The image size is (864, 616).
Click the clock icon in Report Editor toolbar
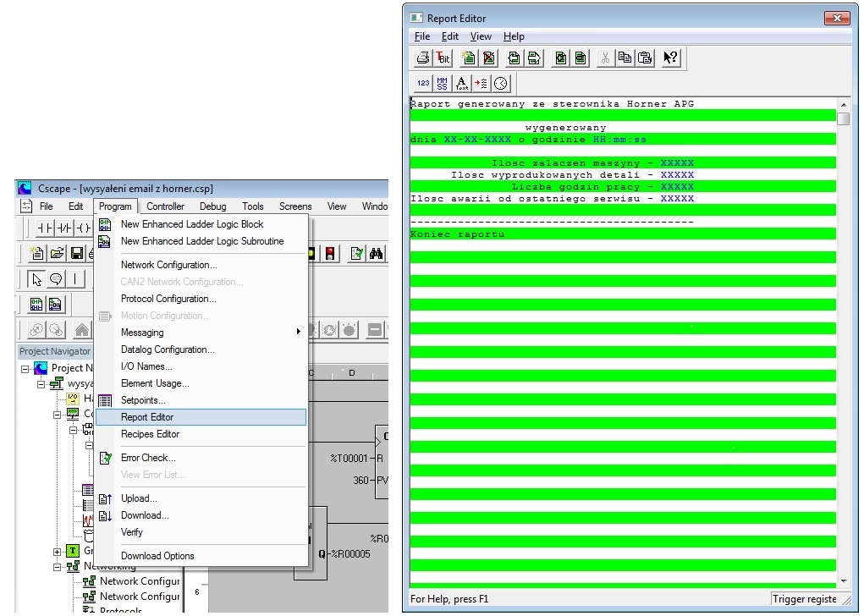pos(500,83)
